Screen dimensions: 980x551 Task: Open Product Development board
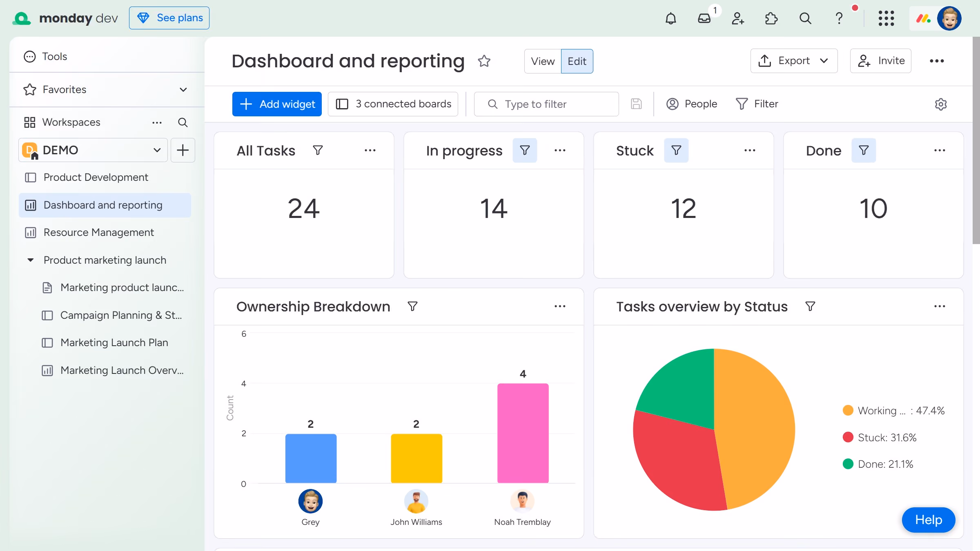tap(105, 178)
